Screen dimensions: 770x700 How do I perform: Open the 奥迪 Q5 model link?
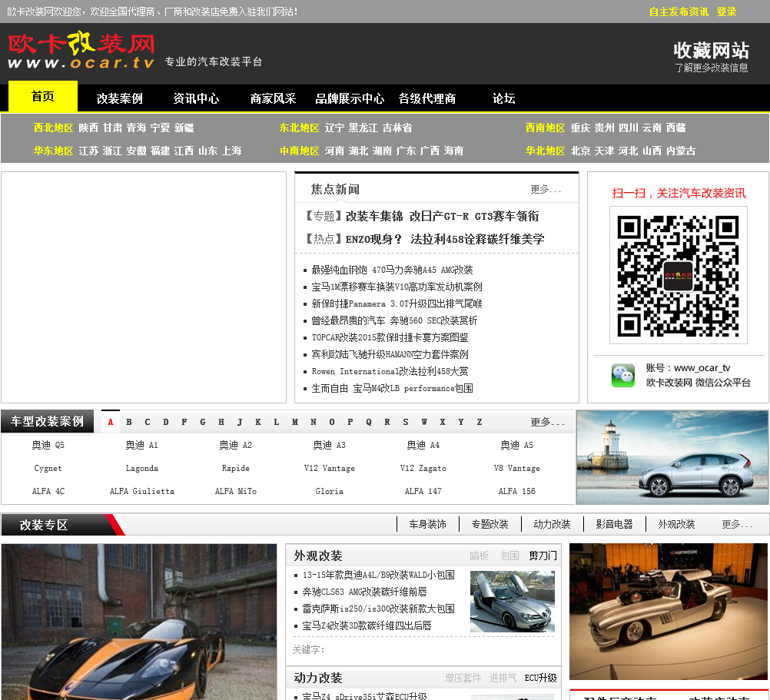pyautogui.click(x=48, y=445)
